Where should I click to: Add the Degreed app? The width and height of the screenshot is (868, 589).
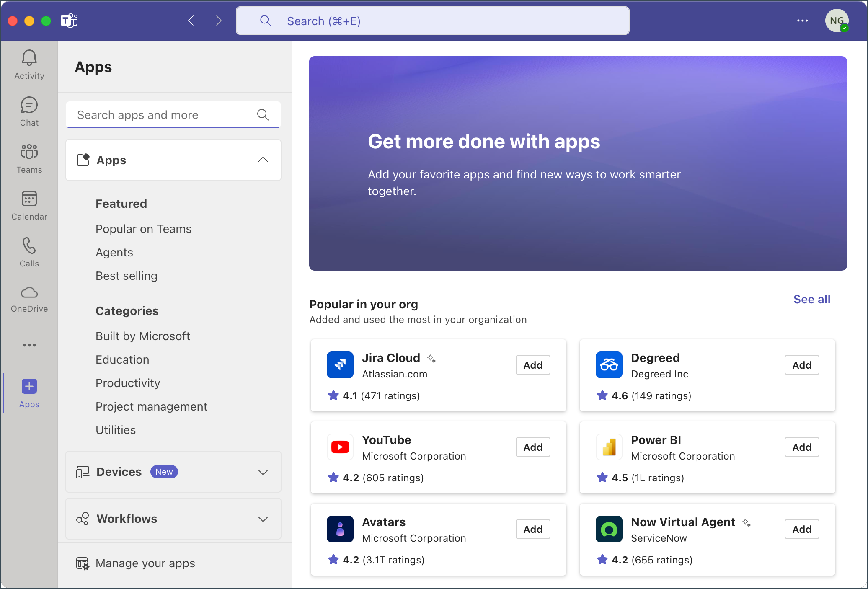801,365
